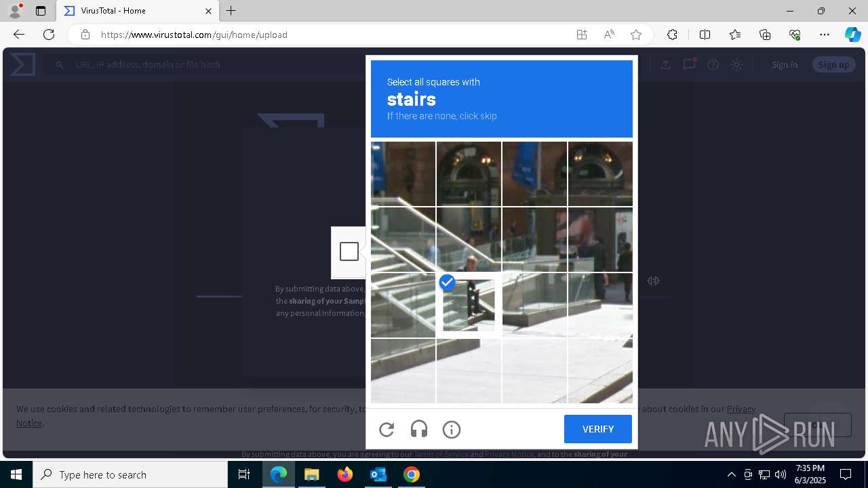Image resolution: width=868 pixels, height=488 pixels.
Task: Open tab actions menu icon
Action: click(x=41, y=11)
